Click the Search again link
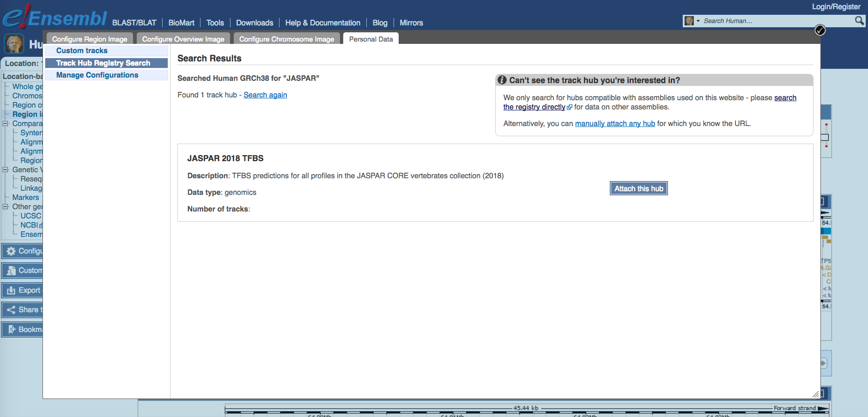868x417 pixels. coord(265,95)
